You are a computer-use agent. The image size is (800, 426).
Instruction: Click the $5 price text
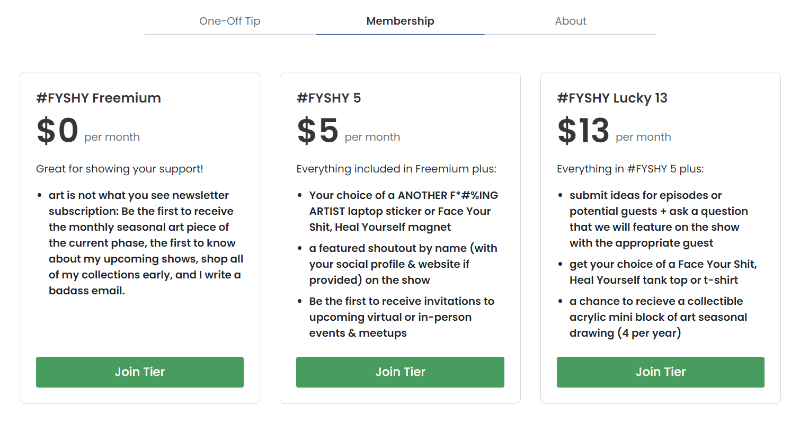[x=317, y=131]
